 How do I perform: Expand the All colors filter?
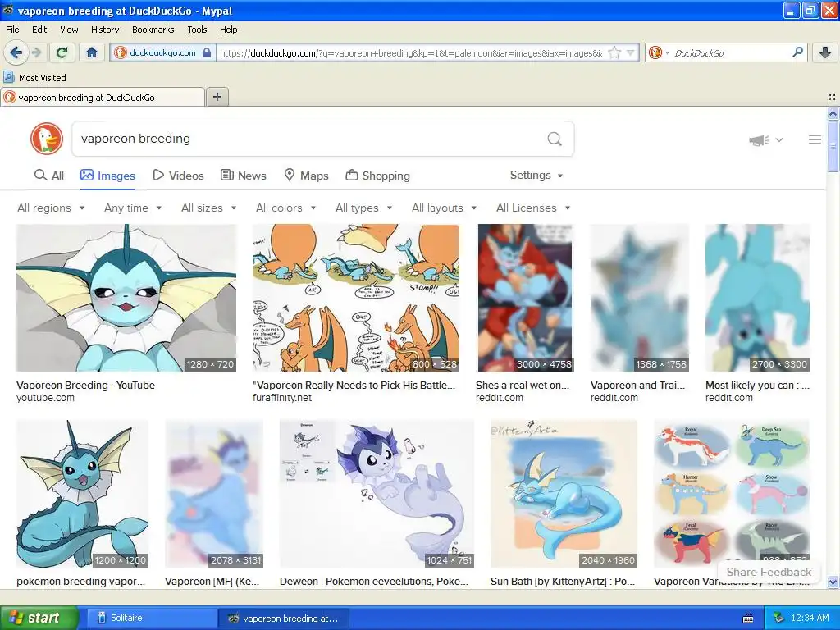286,208
